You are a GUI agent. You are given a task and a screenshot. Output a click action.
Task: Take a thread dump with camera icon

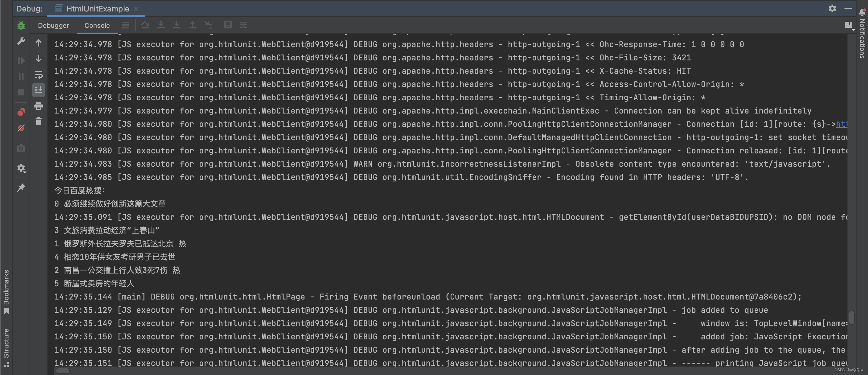click(x=21, y=148)
